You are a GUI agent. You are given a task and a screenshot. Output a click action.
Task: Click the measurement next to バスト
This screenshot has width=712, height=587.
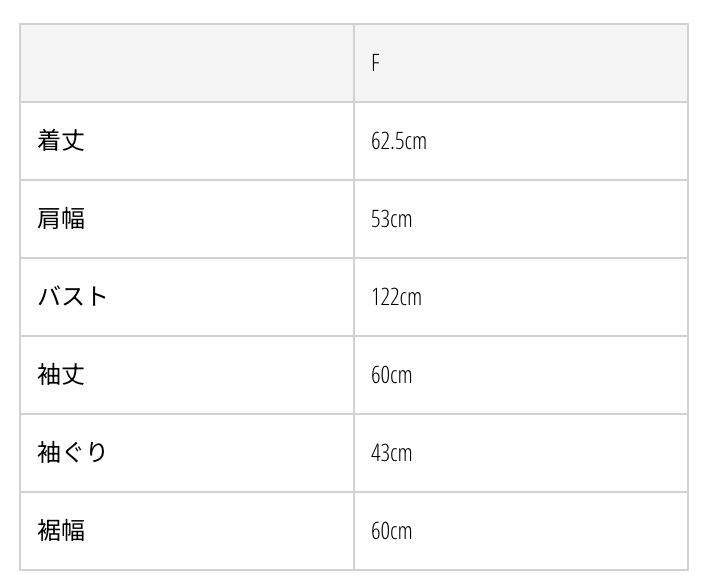click(x=396, y=297)
